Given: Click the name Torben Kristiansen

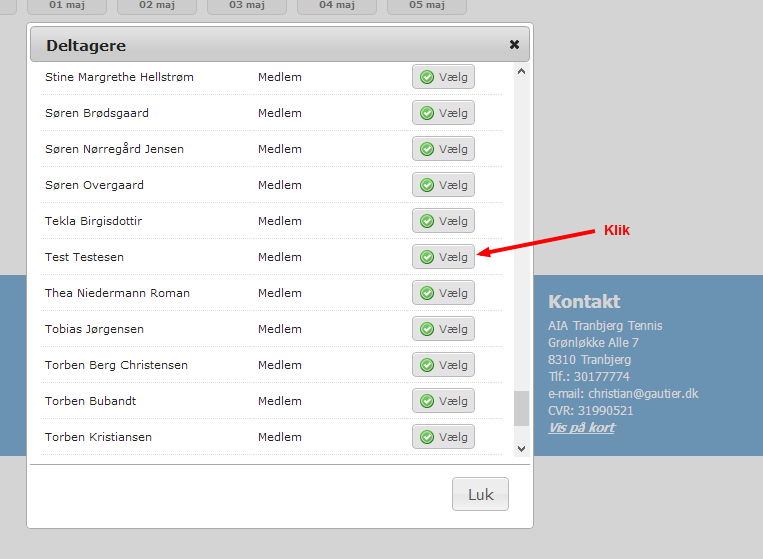Looking at the screenshot, I should (98, 437).
